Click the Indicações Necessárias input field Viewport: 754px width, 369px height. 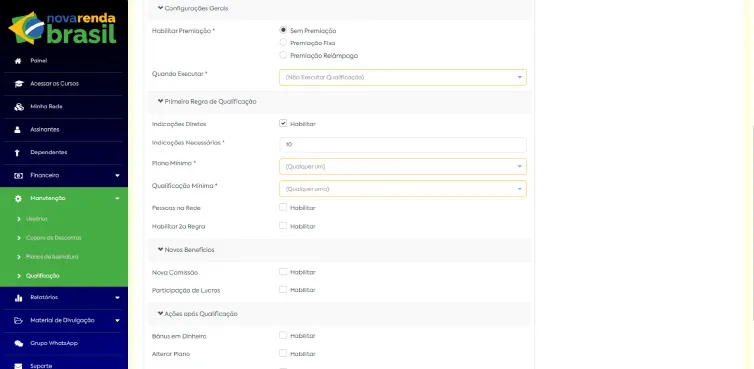click(403, 145)
